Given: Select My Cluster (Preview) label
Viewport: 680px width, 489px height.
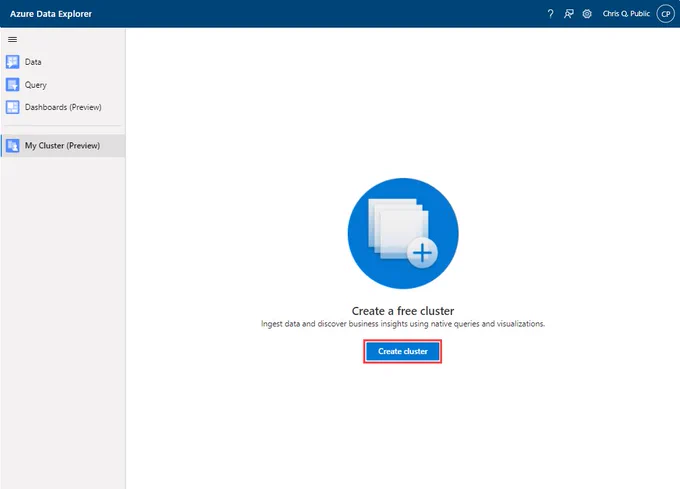Looking at the screenshot, I should pos(62,146).
